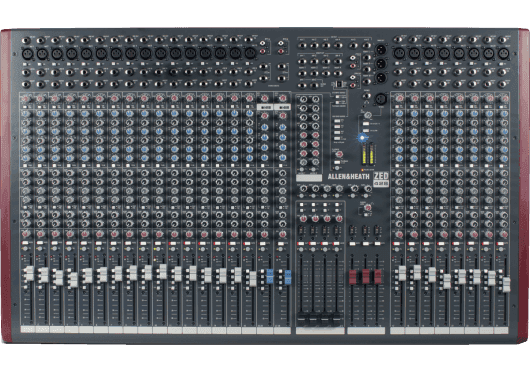The width and height of the screenshot is (530, 371).
Task: Select the last XLR input at top right
Action: click(503, 53)
